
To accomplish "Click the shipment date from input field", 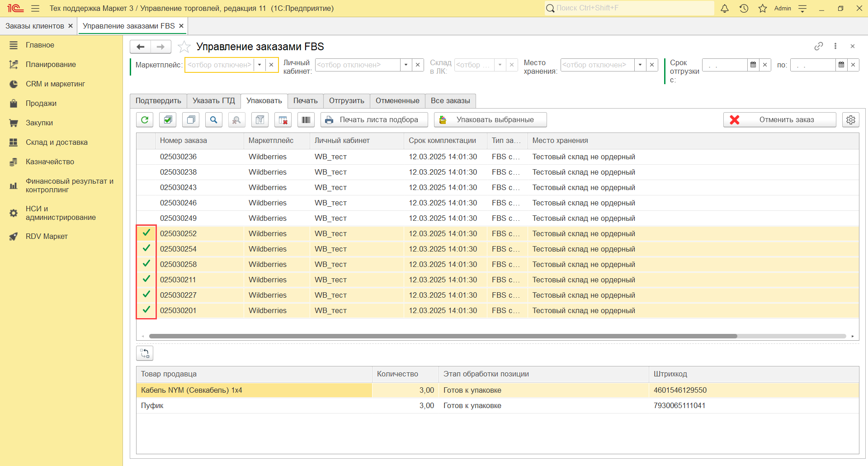I will pyautogui.click(x=725, y=65).
